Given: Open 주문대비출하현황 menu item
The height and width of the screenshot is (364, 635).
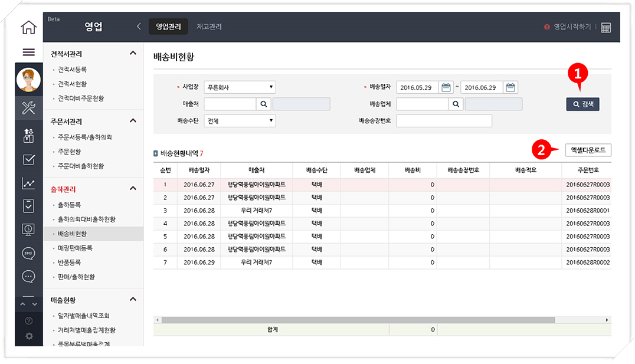Looking at the screenshot, I should (x=81, y=166).
